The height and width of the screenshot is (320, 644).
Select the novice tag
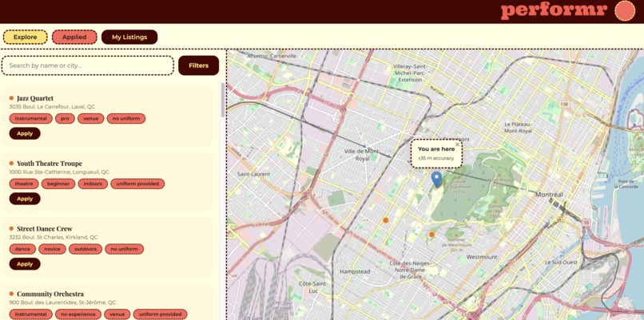[52, 249]
